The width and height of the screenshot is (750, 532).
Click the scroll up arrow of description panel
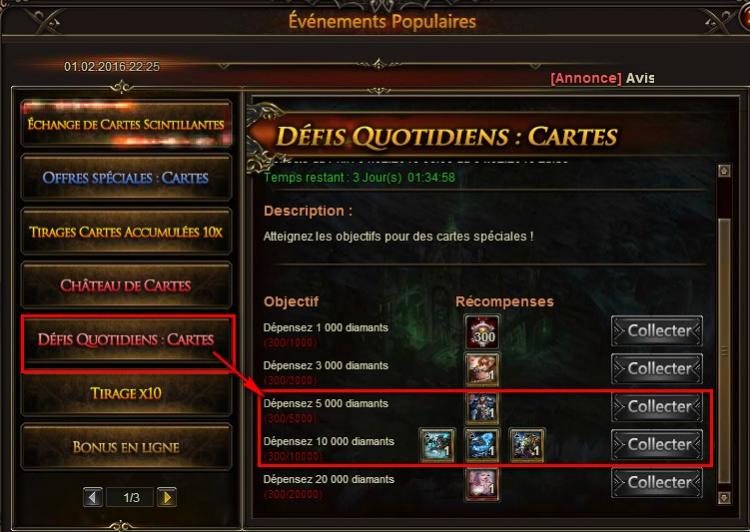click(x=724, y=171)
